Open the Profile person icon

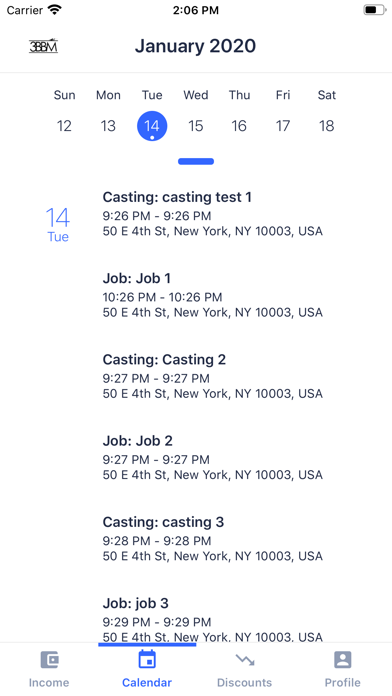click(342, 660)
